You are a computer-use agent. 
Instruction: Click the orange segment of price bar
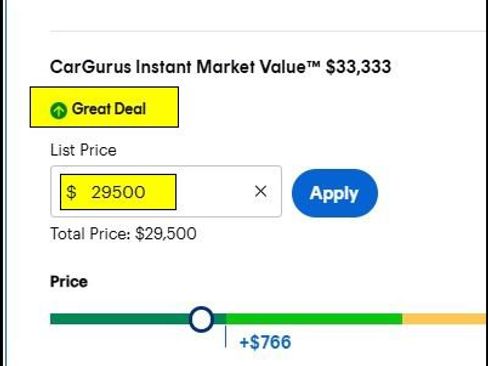click(444, 319)
